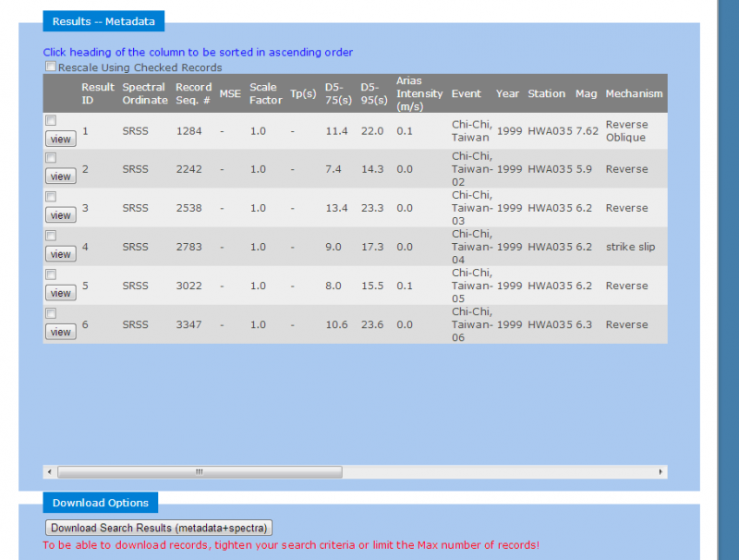The height and width of the screenshot is (560, 739).
Task: Sort by D5-95(s) heading
Action: (374, 93)
